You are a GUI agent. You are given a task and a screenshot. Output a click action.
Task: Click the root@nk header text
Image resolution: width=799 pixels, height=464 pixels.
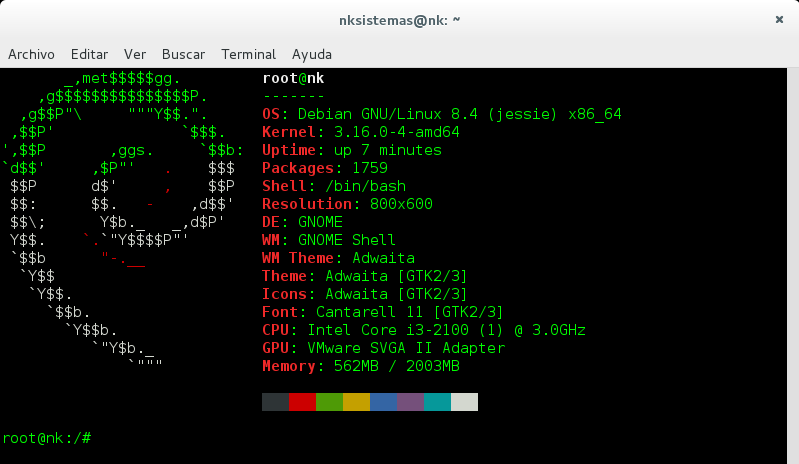tap(293, 78)
